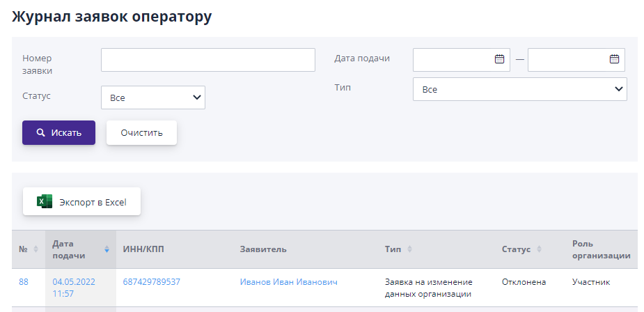Sort by Дата подачи column arrows
The height and width of the screenshot is (312, 644).
[x=107, y=249]
